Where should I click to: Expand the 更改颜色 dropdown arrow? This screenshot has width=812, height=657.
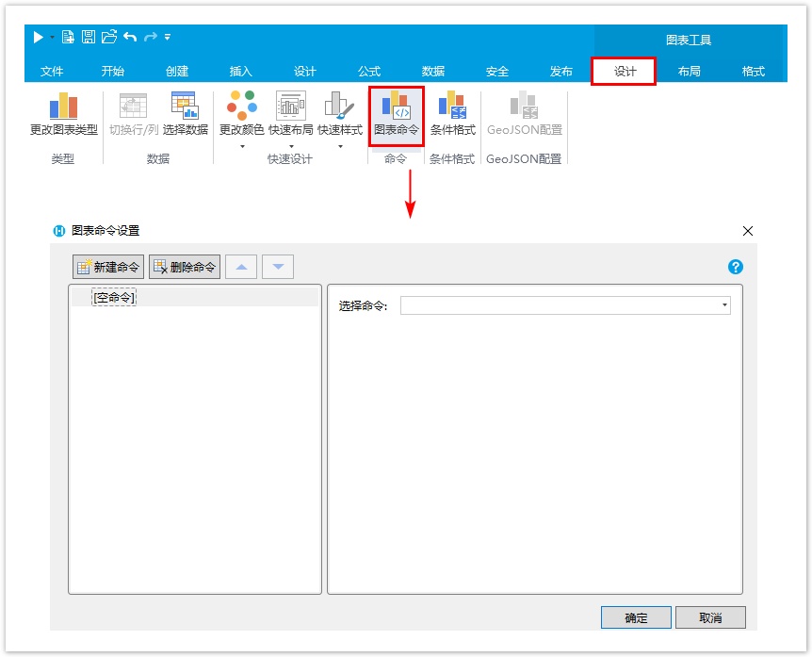click(x=242, y=147)
